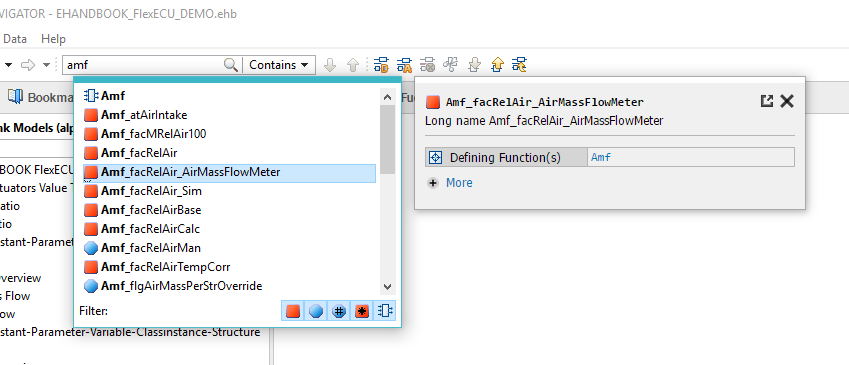Toggle the hash octagon filter button

(339, 311)
